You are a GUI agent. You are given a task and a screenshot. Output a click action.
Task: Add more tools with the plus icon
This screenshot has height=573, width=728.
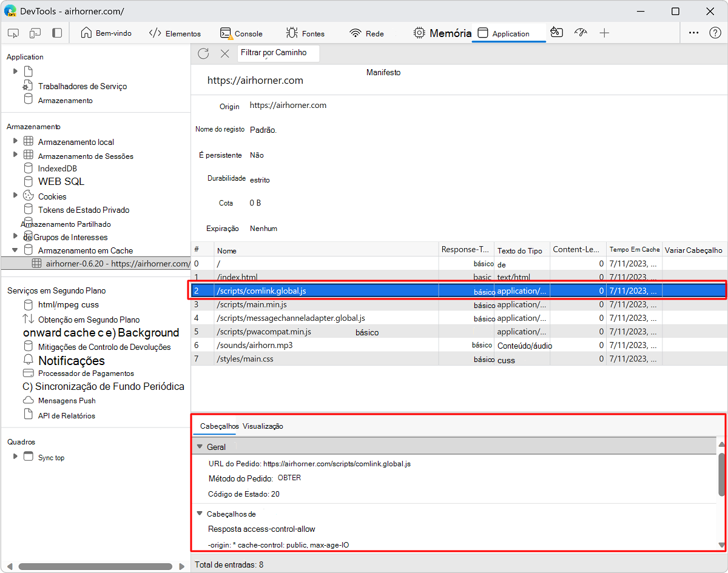[x=604, y=33]
